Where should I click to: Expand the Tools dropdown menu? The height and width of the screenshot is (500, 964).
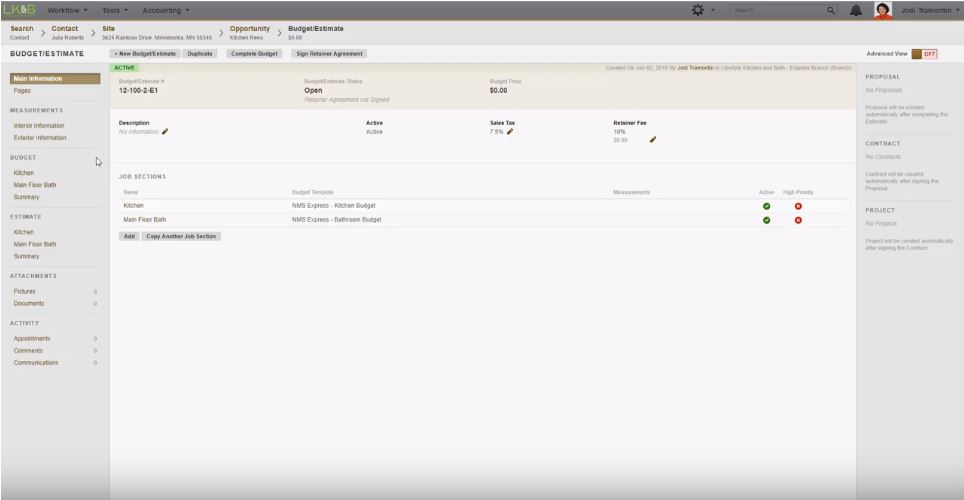pyautogui.click(x=115, y=9)
